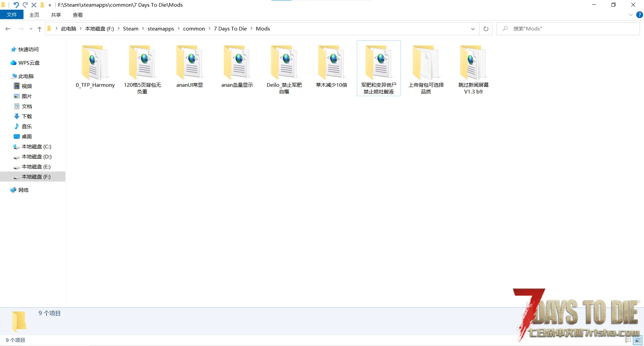The width and height of the screenshot is (644, 346).
Task: Switch to details view layout icon
Action: (x=628, y=340)
